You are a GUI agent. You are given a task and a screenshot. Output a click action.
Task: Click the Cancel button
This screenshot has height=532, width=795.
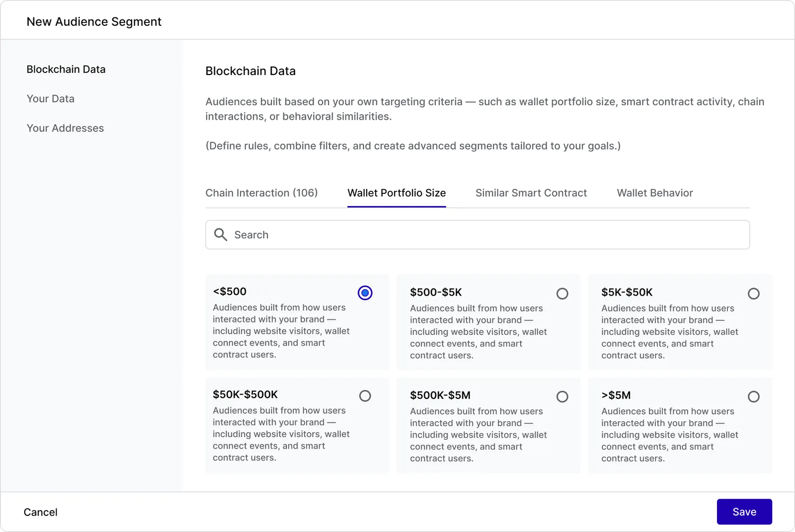(41, 512)
